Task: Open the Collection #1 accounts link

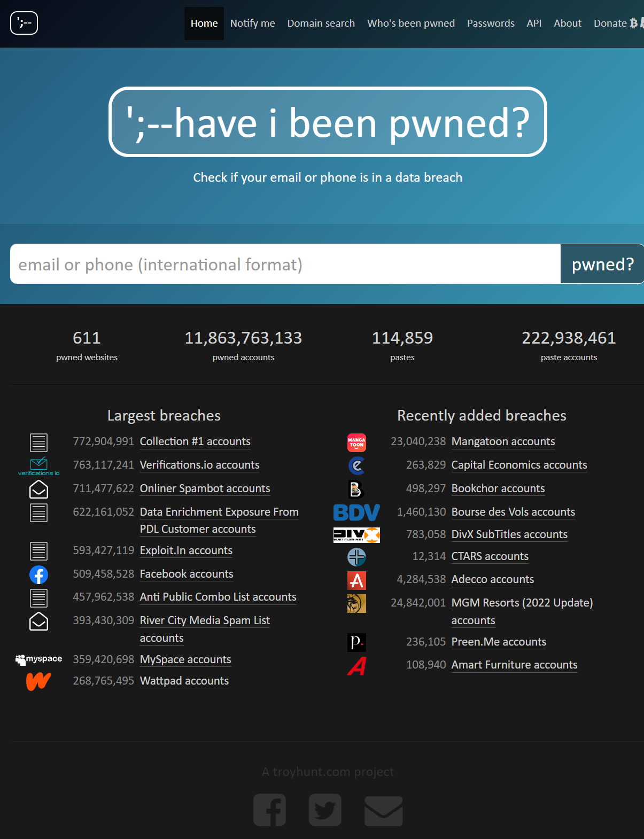Action: pos(195,441)
